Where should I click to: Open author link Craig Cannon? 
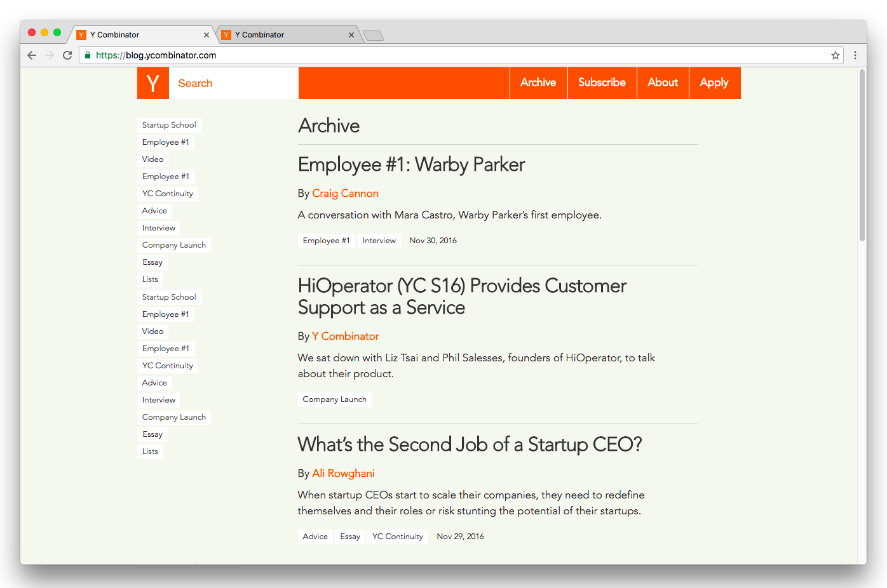345,194
